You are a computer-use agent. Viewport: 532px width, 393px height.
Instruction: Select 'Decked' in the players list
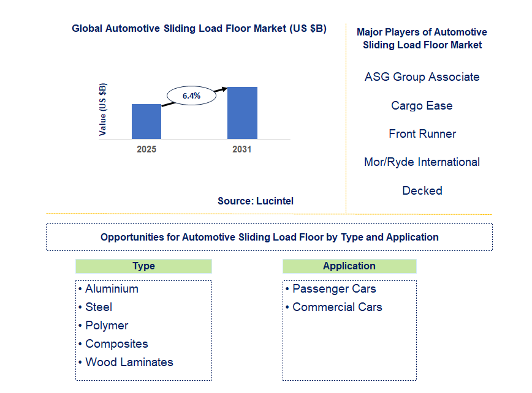422,191
